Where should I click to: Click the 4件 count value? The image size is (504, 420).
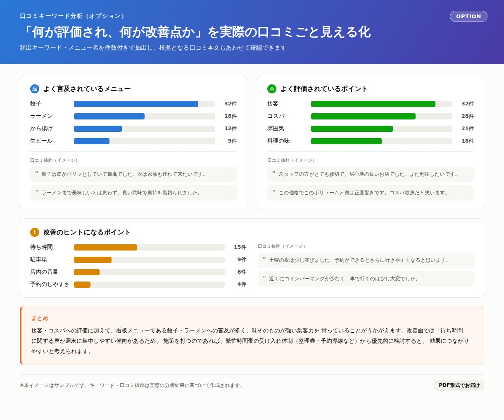tap(242, 284)
